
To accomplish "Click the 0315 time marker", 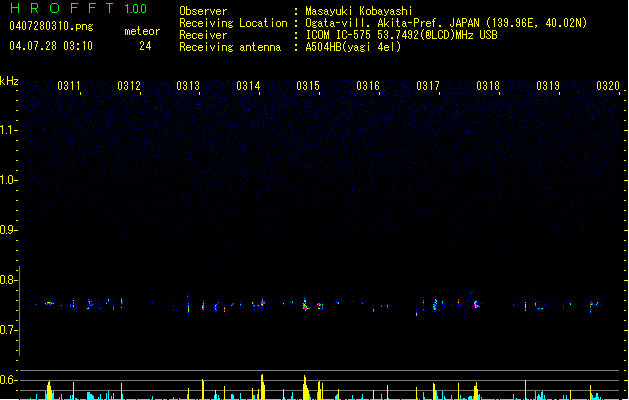I will point(308,85).
